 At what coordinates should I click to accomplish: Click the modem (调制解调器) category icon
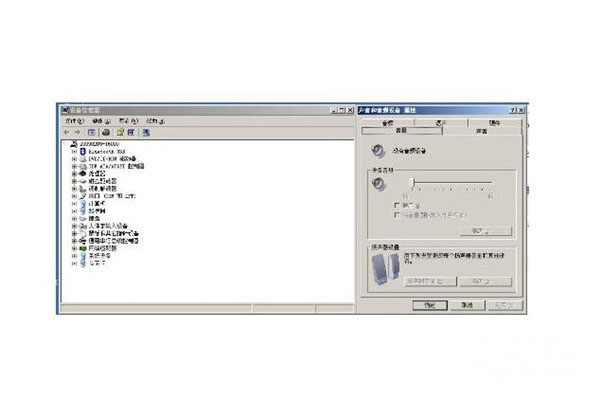pyautogui.click(x=83, y=188)
